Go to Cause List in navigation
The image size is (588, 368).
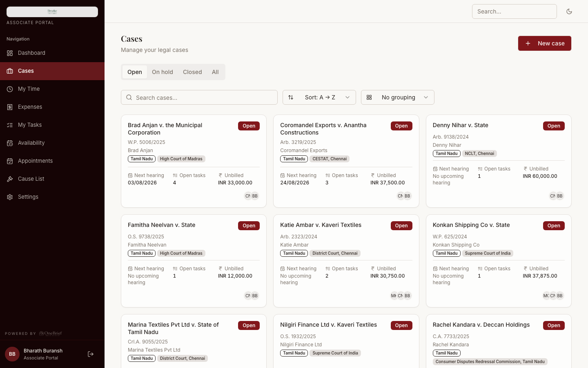point(52,179)
